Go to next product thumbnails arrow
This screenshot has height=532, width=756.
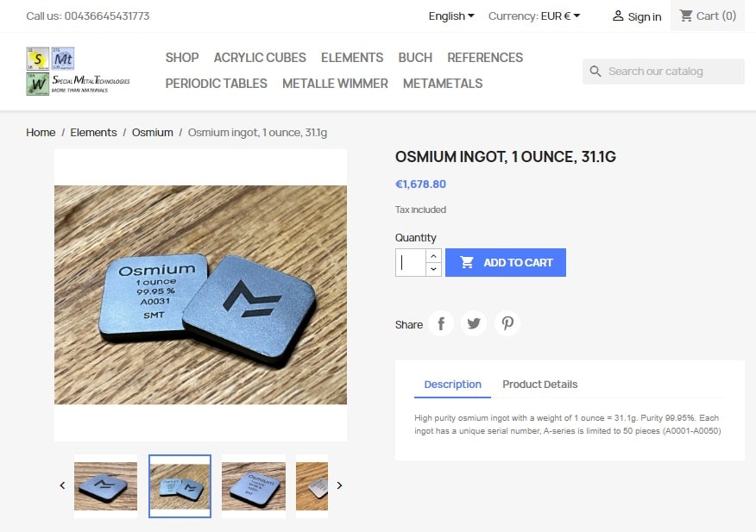pyautogui.click(x=339, y=485)
